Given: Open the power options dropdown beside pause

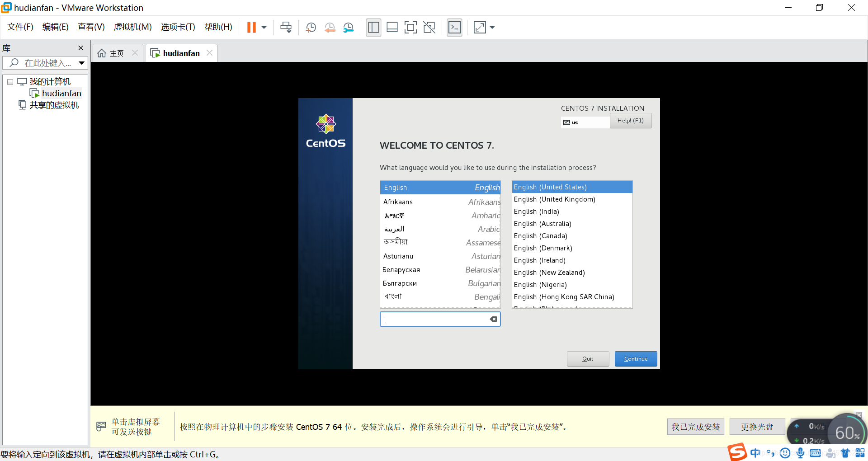Looking at the screenshot, I should (264, 28).
